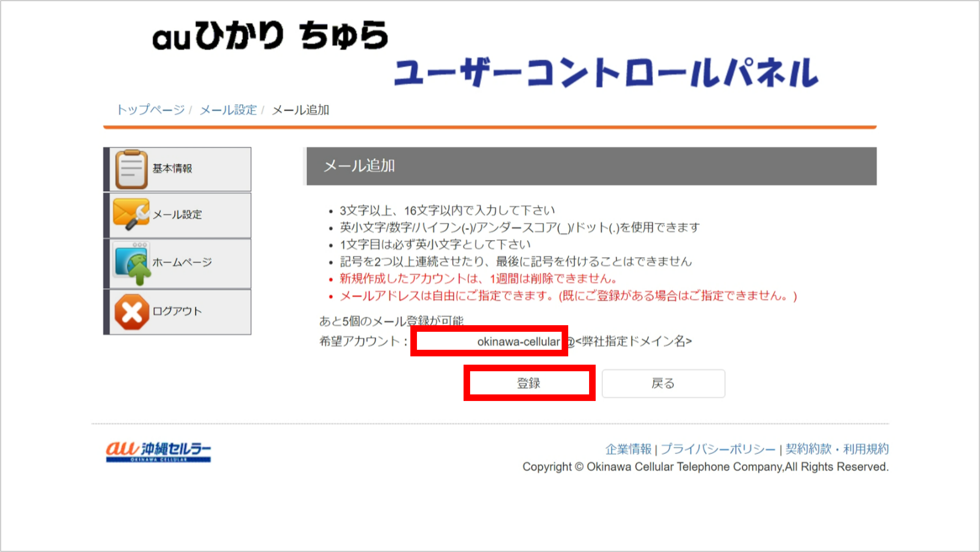Click text あと5個のメール登録が可能
This screenshot has height=552, width=980.
[x=391, y=321]
